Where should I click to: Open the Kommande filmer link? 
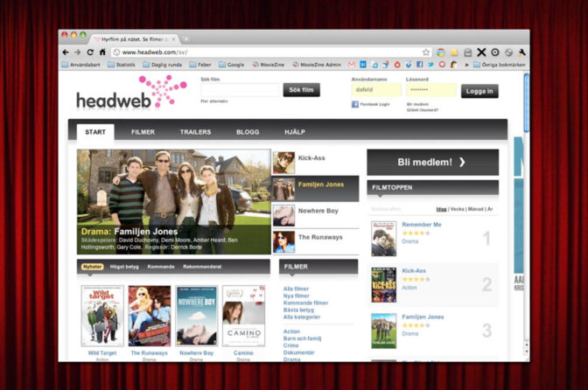click(305, 303)
